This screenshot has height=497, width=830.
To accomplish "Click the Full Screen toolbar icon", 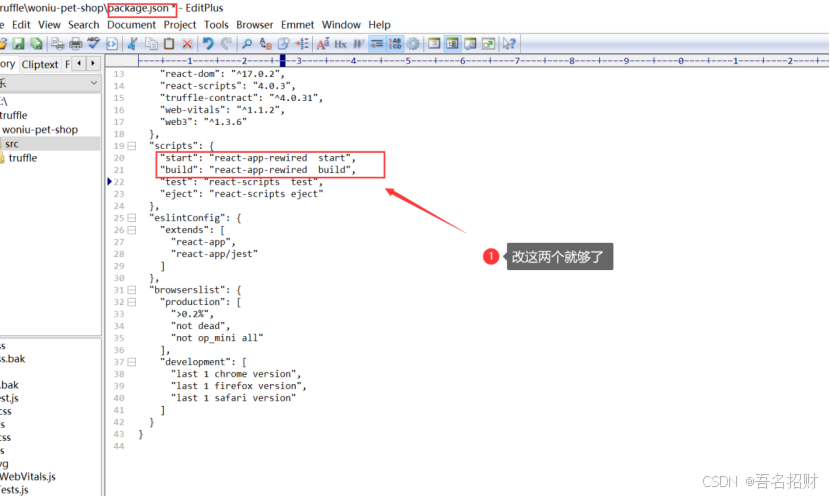I will coord(488,44).
